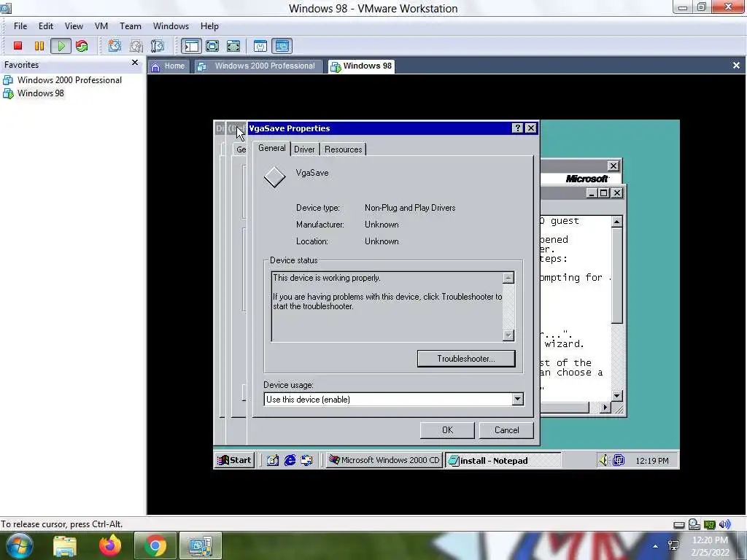Activate install - Notepad taskbar button
This screenshot has height=560, width=747.
click(x=503, y=461)
